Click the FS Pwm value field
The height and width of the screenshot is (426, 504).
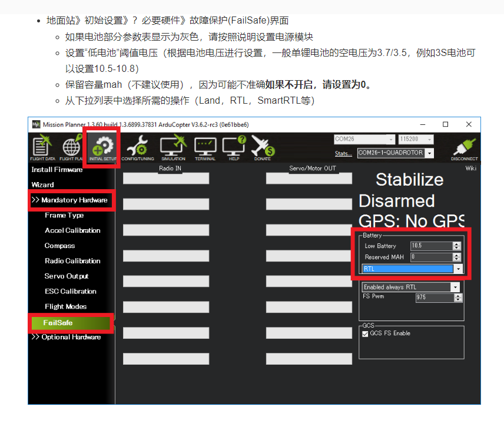click(435, 298)
